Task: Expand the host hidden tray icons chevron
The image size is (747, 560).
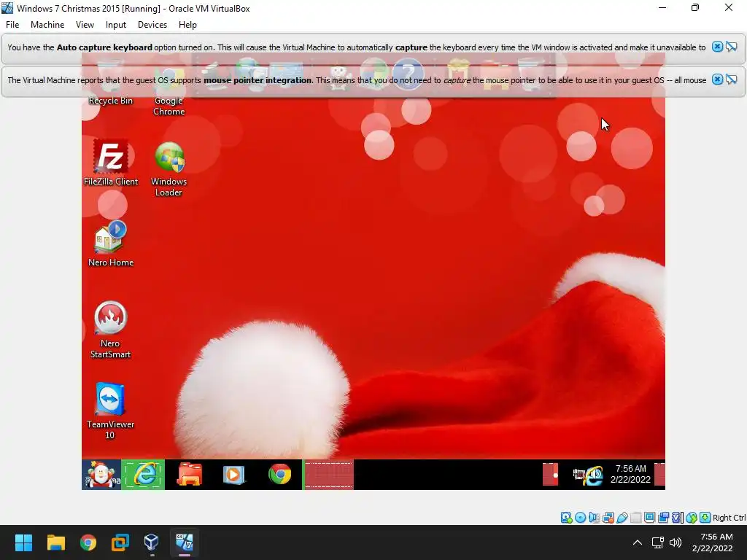Action: click(x=637, y=542)
